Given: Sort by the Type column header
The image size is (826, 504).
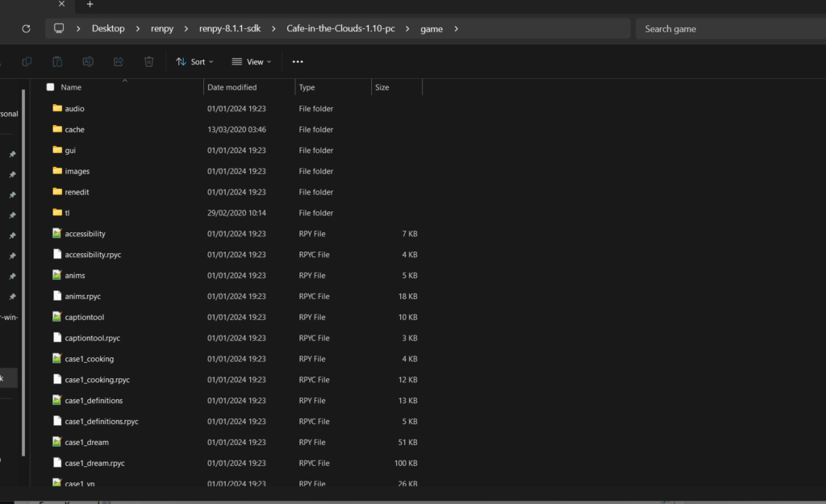Looking at the screenshot, I should (x=307, y=87).
